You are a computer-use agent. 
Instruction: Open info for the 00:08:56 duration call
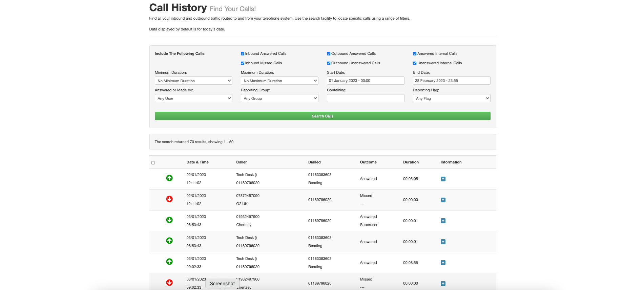(x=443, y=263)
